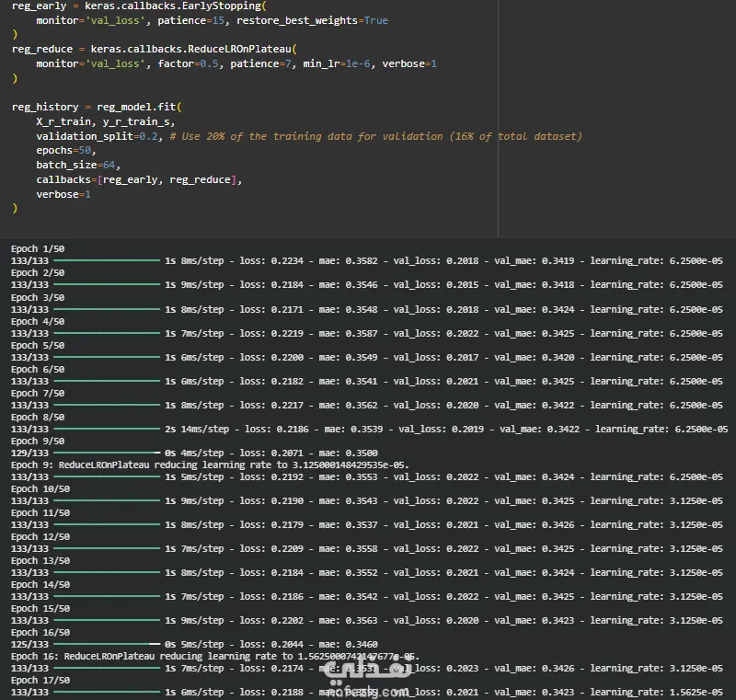Click the 'verbose=1' line in the fit call
736x700 pixels.
coord(63,194)
